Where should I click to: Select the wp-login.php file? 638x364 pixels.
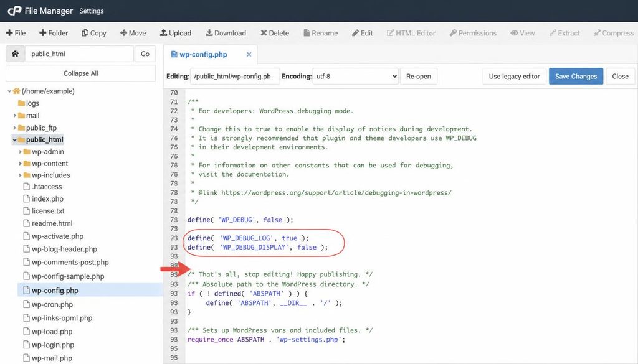(x=49, y=345)
